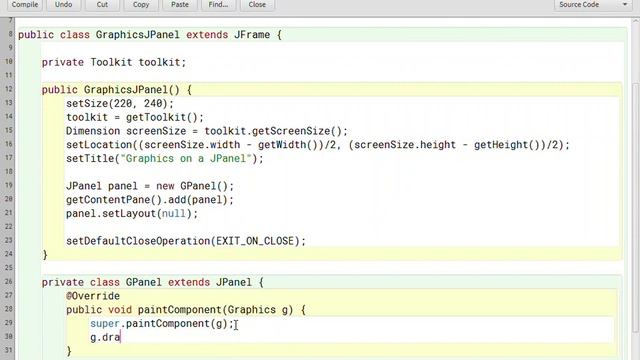640x360 pixels.
Task: Close the editor with the Close button
Action: pos(257,5)
